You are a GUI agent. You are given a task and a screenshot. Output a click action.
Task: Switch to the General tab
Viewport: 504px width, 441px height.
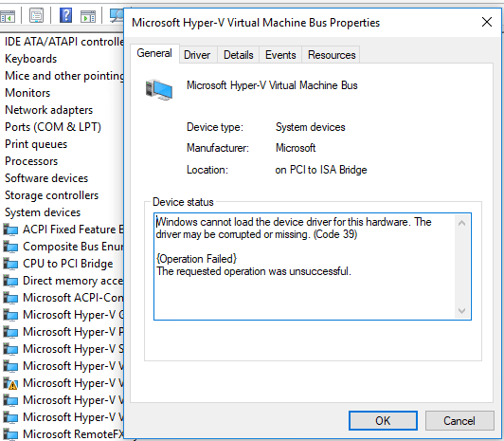click(154, 53)
